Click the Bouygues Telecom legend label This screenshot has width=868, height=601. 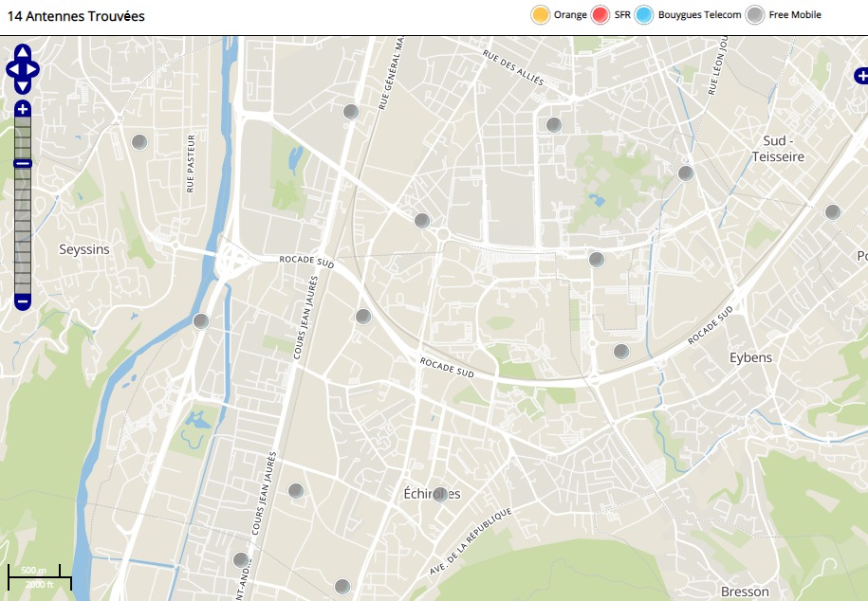pyautogui.click(x=699, y=15)
